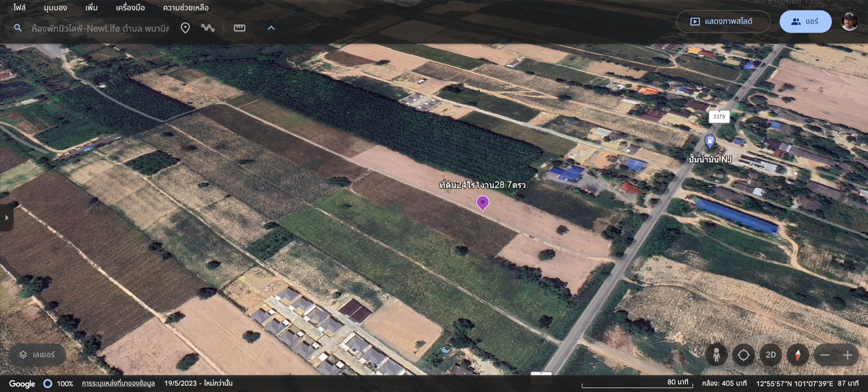Collapse the toolbar with the up chevron
This screenshot has height=392, width=868.
point(271,28)
